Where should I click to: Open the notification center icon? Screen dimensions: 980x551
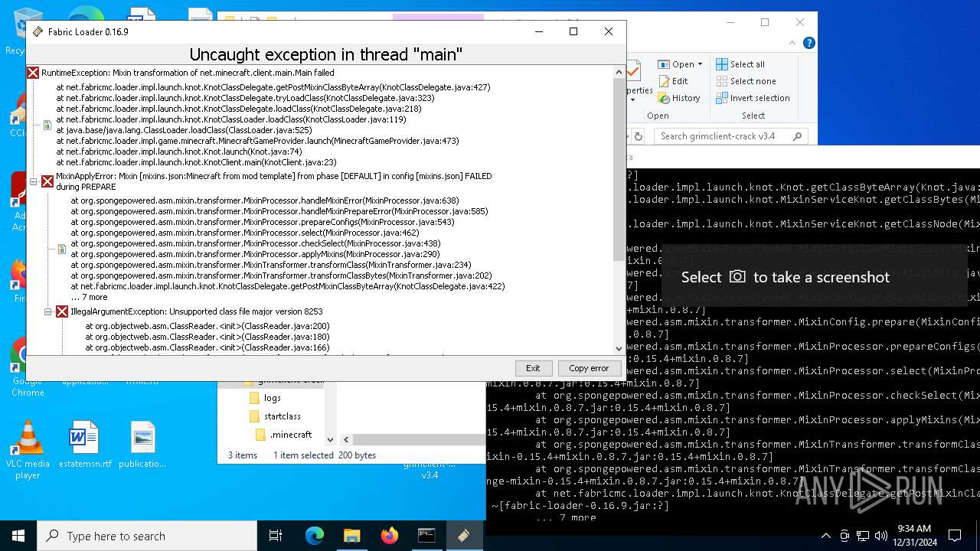pos(955,536)
